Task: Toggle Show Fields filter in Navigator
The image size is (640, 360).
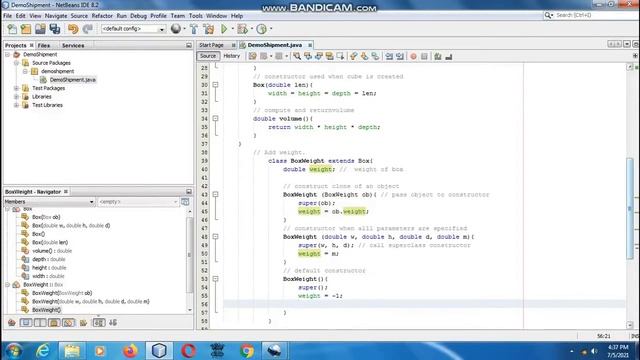Action: pyautogui.click(x=26, y=323)
